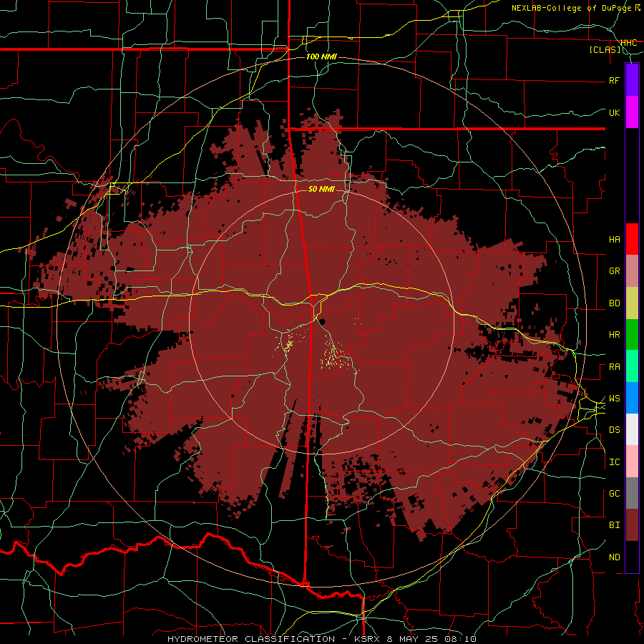
Task: Click the RF purple legend color swatch
Action: (x=632, y=80)
